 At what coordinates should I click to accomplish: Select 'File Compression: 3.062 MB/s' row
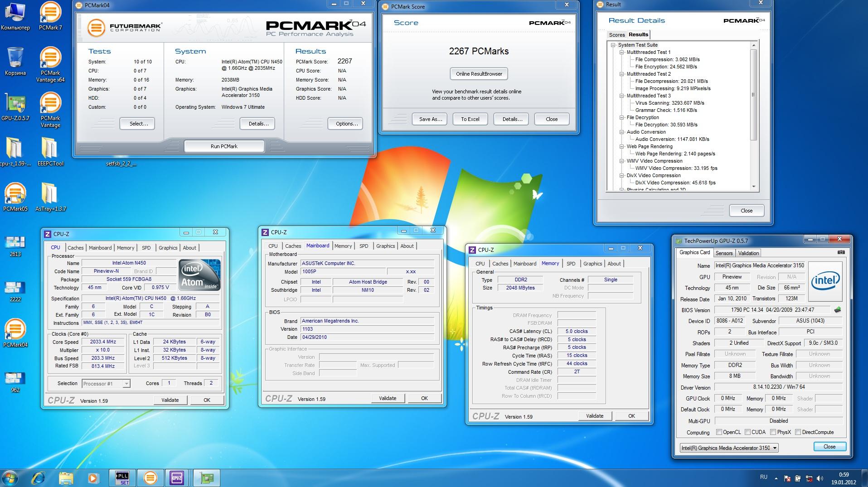pyautogui.click(x=667, y=59)
